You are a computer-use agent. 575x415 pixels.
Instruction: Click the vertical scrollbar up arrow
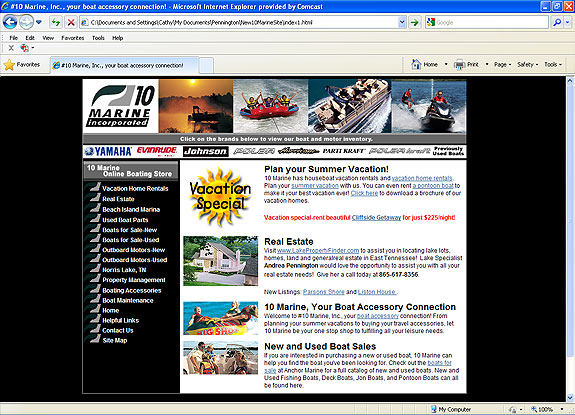[x=570, y=81]
